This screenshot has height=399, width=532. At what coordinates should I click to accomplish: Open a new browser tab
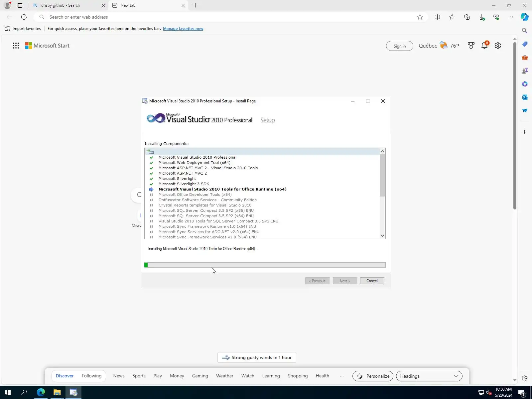point(196,5)
